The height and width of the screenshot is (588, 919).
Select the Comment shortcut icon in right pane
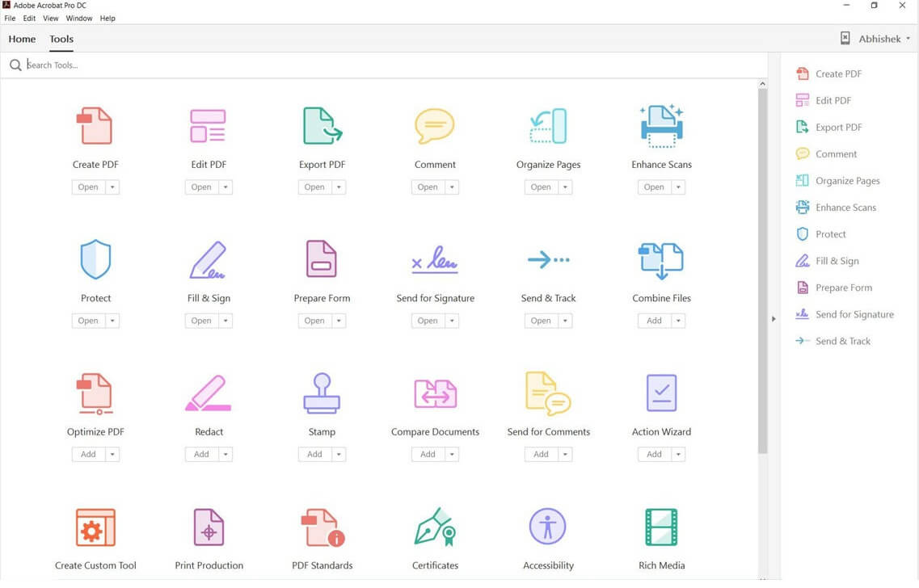(x=803, y=154)
